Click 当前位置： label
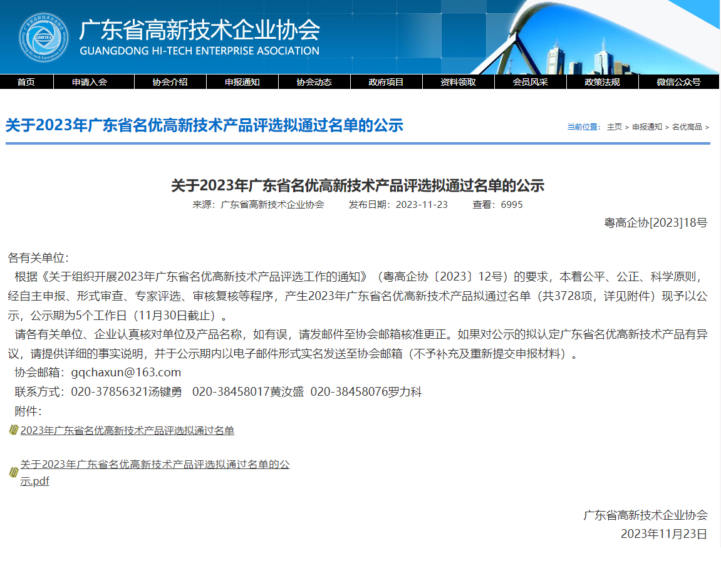 tap(584, 127)
